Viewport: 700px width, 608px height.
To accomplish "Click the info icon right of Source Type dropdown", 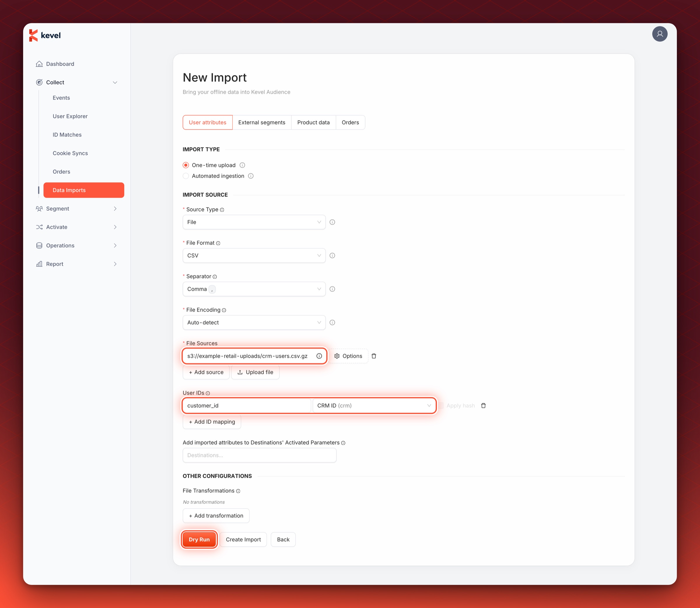I will pos(332,222).
